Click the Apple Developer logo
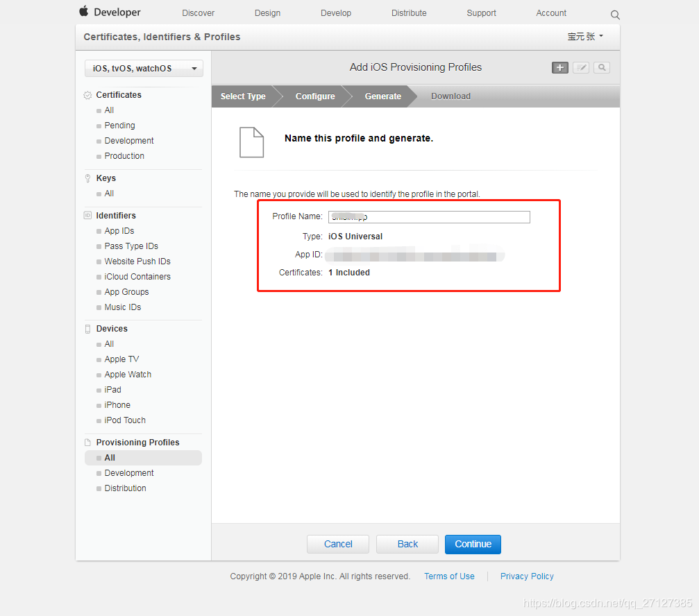 click(x=110, y=12)
